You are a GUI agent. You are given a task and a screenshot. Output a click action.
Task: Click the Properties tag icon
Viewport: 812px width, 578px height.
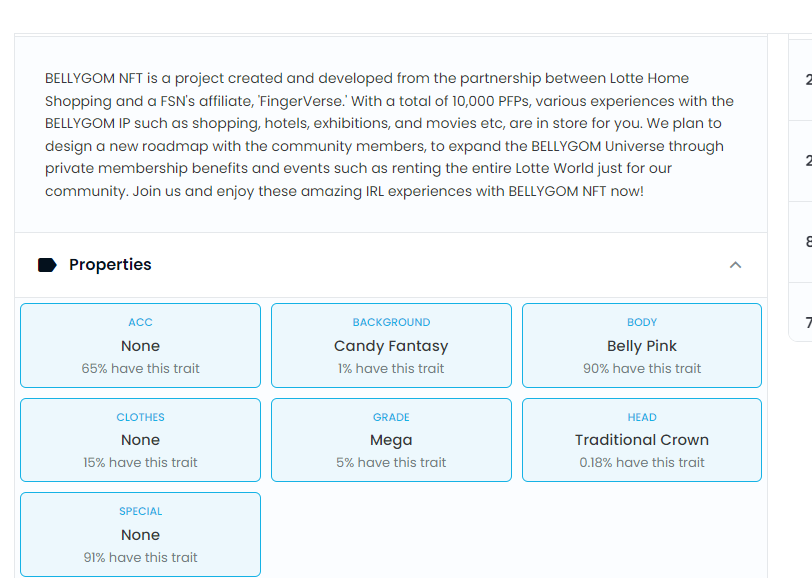(47, 265)
